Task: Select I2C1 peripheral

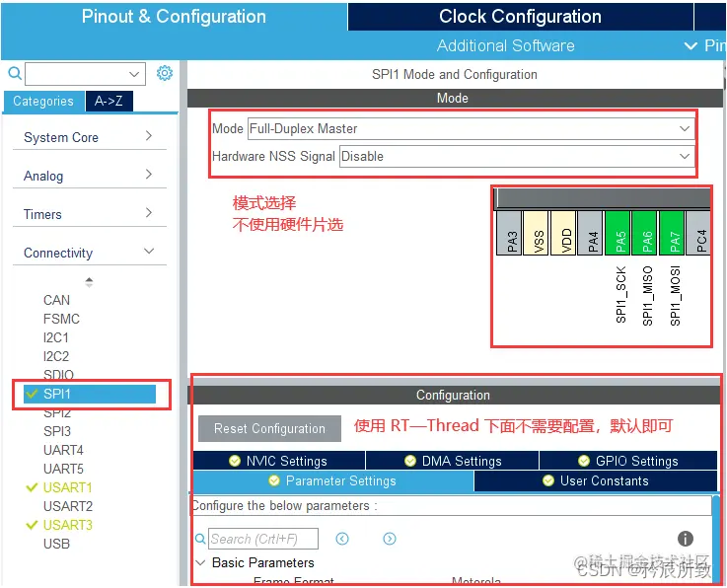Action: tap(55, 337)
